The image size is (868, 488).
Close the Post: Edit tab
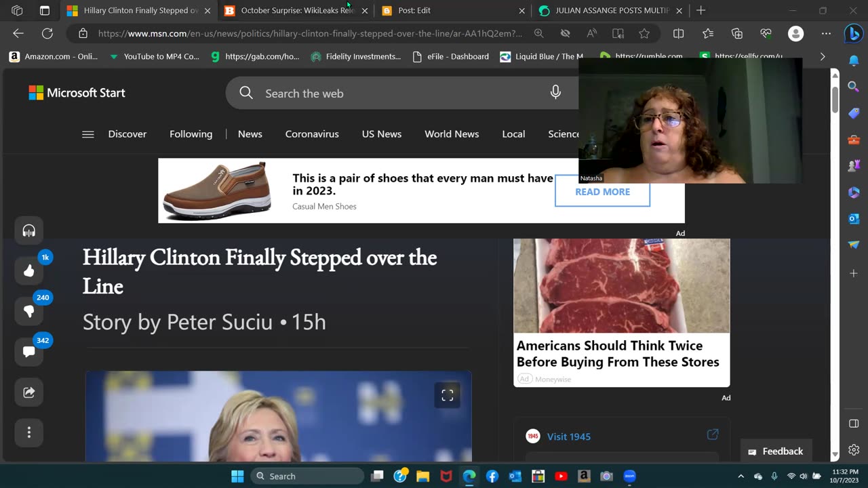521,11
